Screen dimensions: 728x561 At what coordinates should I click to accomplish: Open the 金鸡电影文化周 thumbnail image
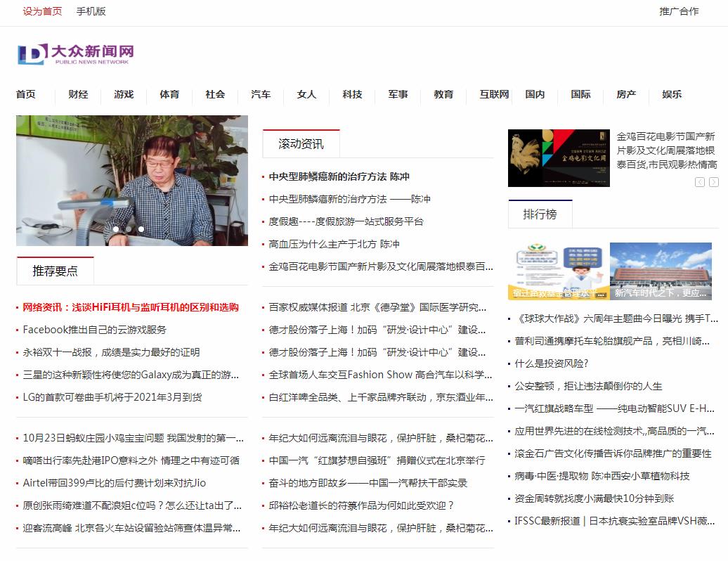[x=559, y=158]
